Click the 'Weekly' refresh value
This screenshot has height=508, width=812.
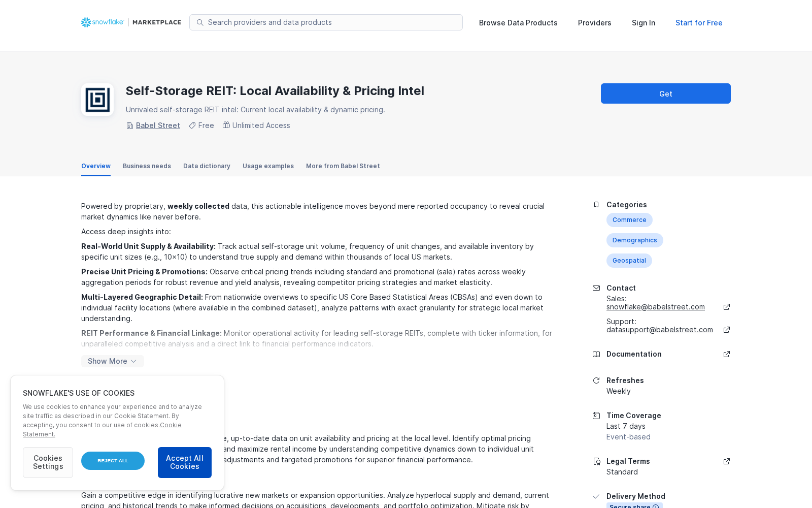[x=619, y=391]
